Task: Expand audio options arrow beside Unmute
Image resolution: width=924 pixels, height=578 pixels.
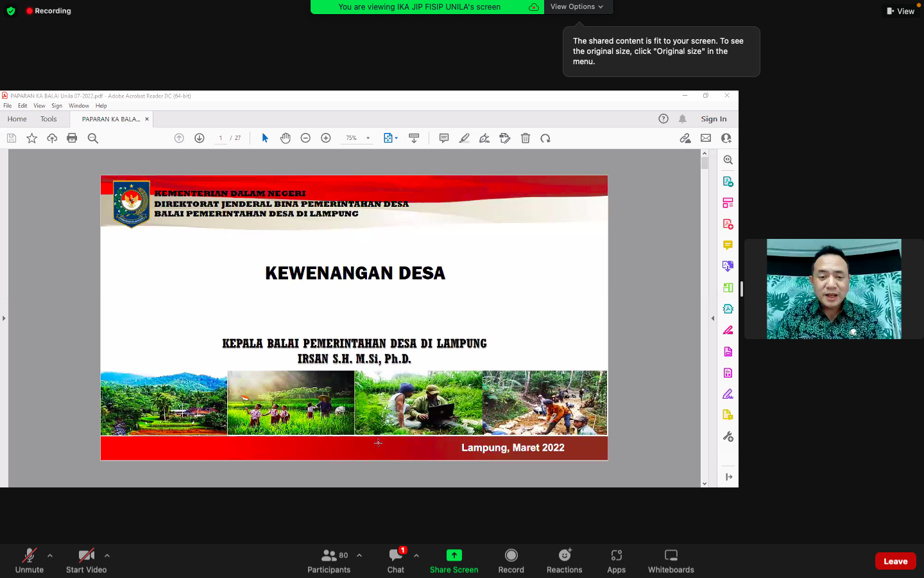Action: [x=50, y=556]
